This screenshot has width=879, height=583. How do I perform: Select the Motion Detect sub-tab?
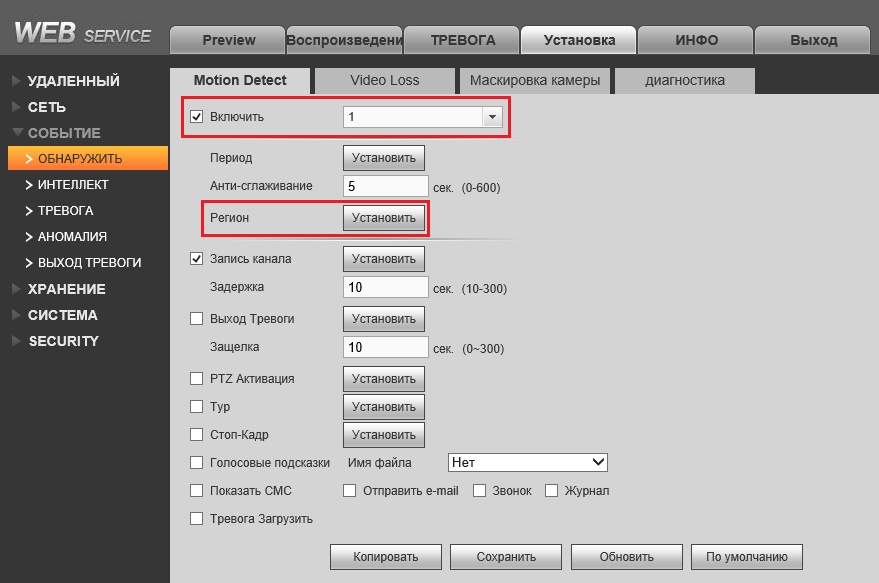tap(240, 81)
